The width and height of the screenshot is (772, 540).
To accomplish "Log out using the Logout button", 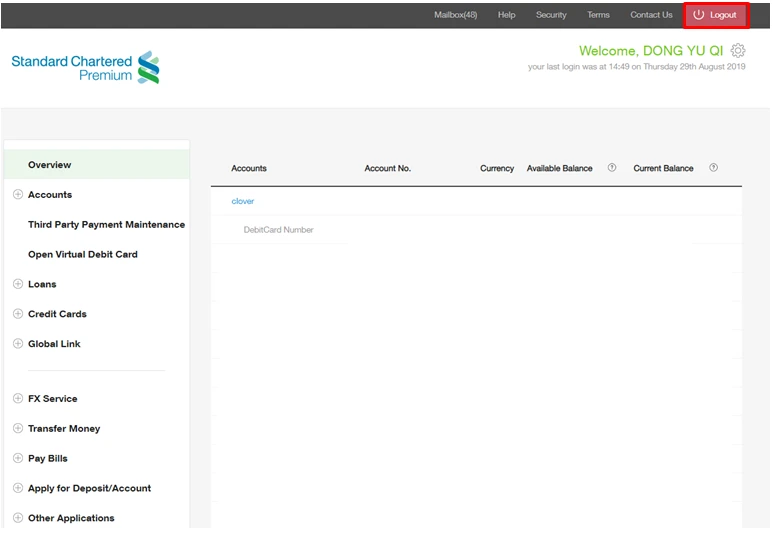I will click(x=716, y=15).
